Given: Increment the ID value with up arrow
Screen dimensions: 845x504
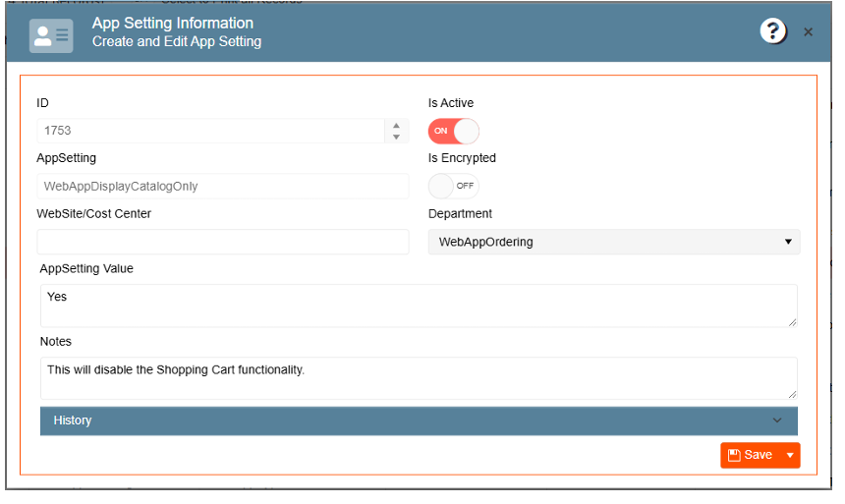Looking at the screenshot, I should (396, 125).
